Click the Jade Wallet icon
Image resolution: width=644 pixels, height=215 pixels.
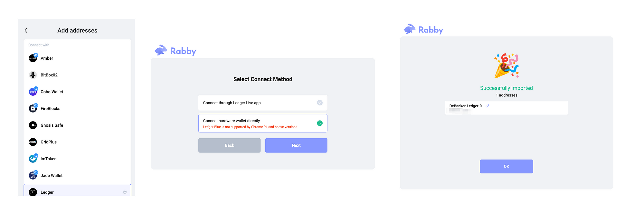click(x=33, y=175)
